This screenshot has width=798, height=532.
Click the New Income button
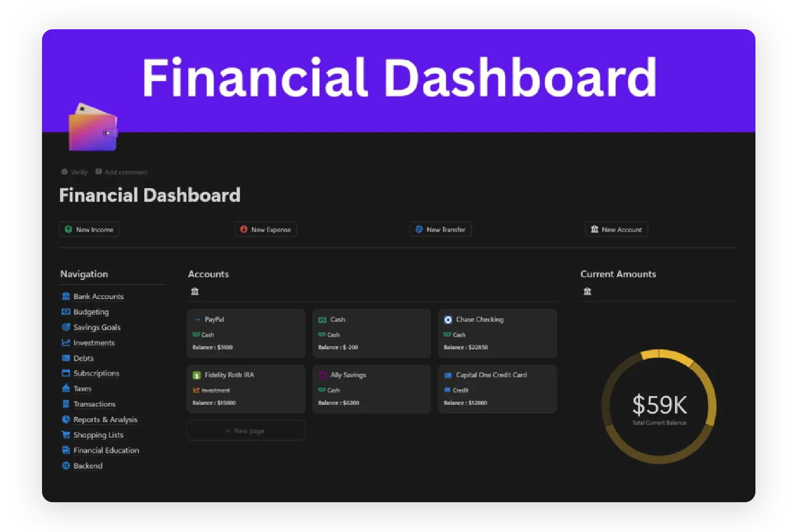click(89, 229)
